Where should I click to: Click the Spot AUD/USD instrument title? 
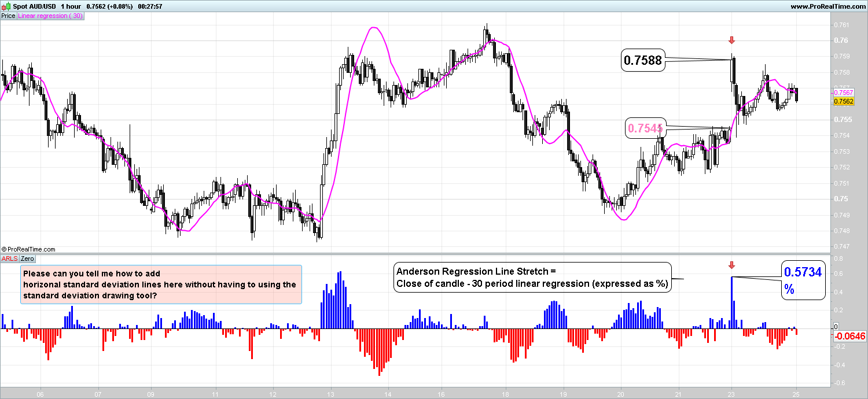[x=33, y=6]
